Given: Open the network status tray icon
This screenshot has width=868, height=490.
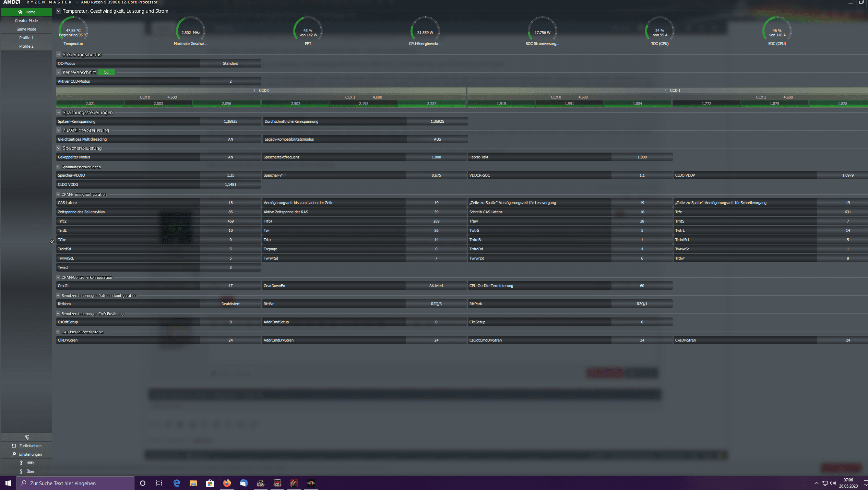Looking at the screenshot, I should click(x=825, y=483).
